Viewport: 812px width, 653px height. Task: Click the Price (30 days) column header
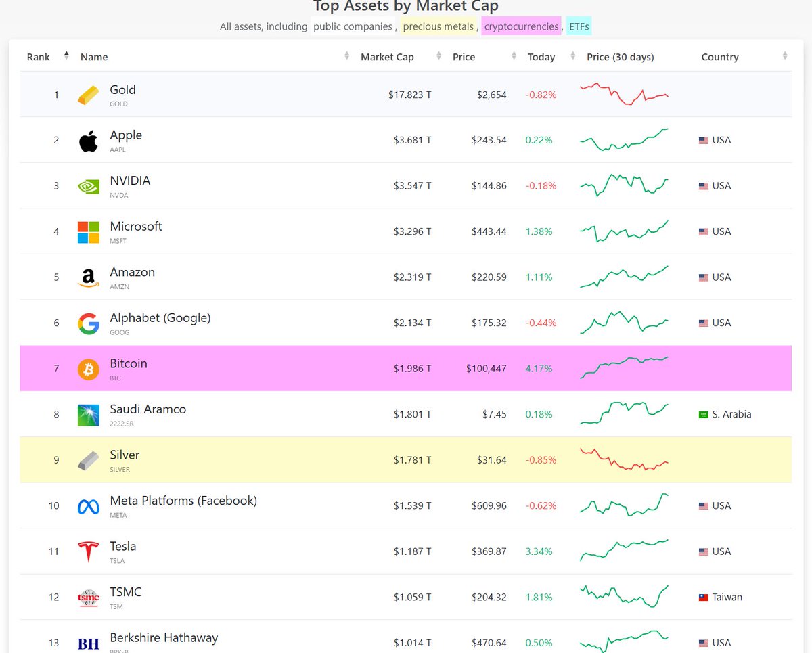pos(621,57)
